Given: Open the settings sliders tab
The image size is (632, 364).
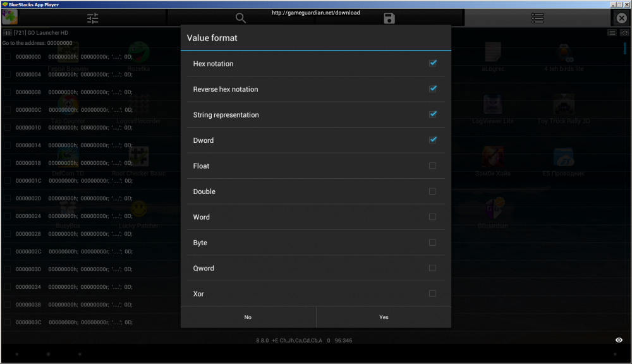Looking at the screenshot, I should pyautogui.click(x=93, y=18).
